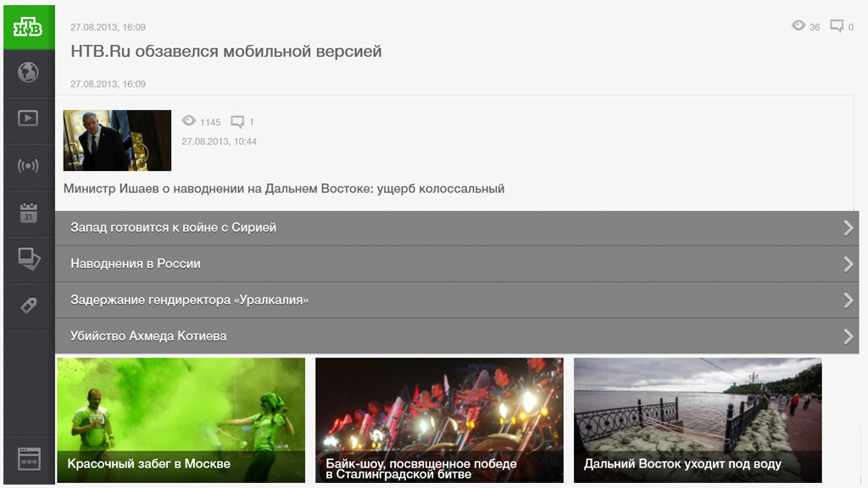Open article 'Министр Ишаев о наводнении'
The width and height of the screenshot is (868, 488).
pyautogui.click(x=284, y=188)
